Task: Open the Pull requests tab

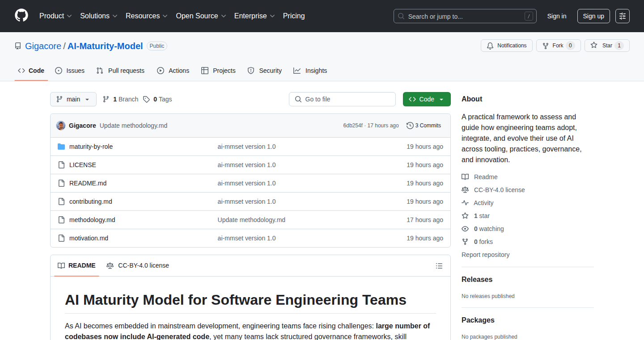Action: [121, 71]
